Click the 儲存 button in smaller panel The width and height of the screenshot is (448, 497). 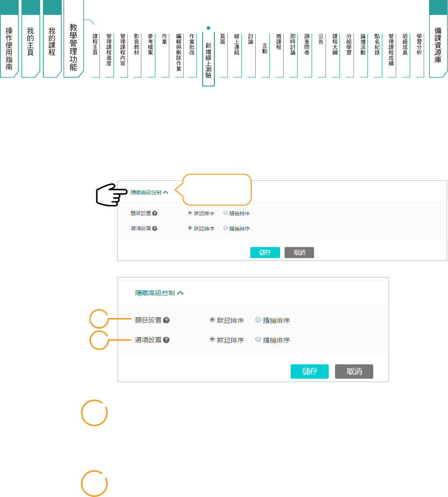(x=265, y=253)
